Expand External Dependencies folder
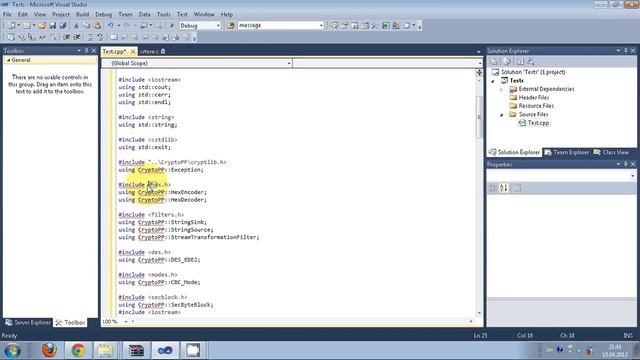The image size is (640, 360). tap(502, 89)
